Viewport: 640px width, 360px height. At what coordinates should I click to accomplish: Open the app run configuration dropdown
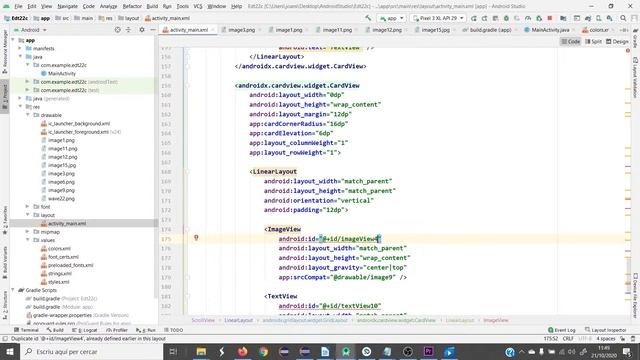tap(391, 18)
